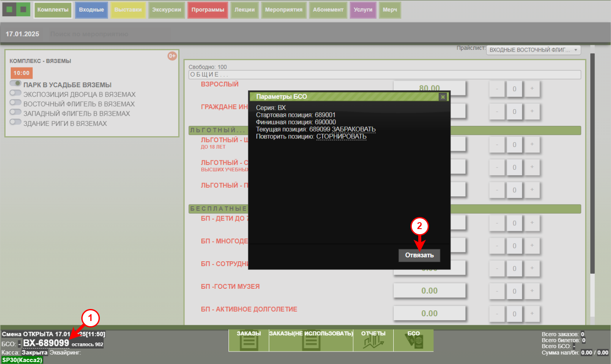Open the Прайслист dropdown

click(x=533, y=50)
